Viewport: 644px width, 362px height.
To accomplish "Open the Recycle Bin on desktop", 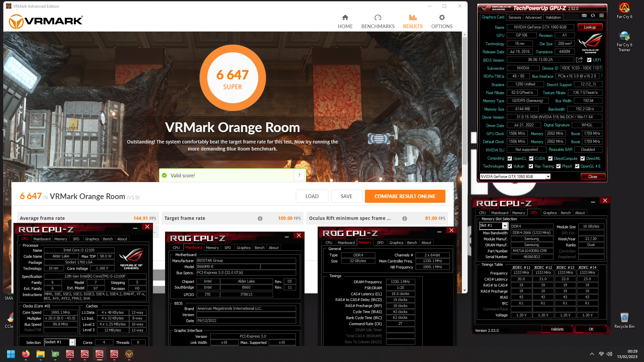I will pyautogui.click(x=624, y=320).
